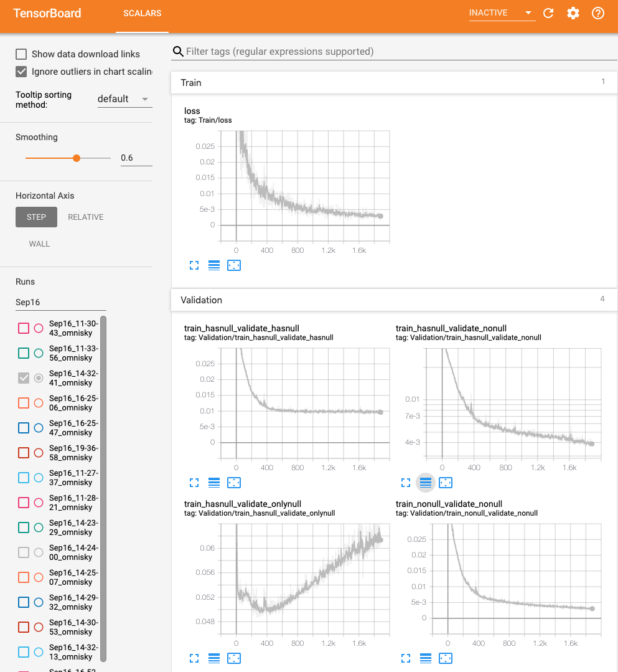Image resolution: width=618 pixels, height=672 pixels.
Task: Open the INACTIVE dashboards dropdown
Action: pos(502,13)
